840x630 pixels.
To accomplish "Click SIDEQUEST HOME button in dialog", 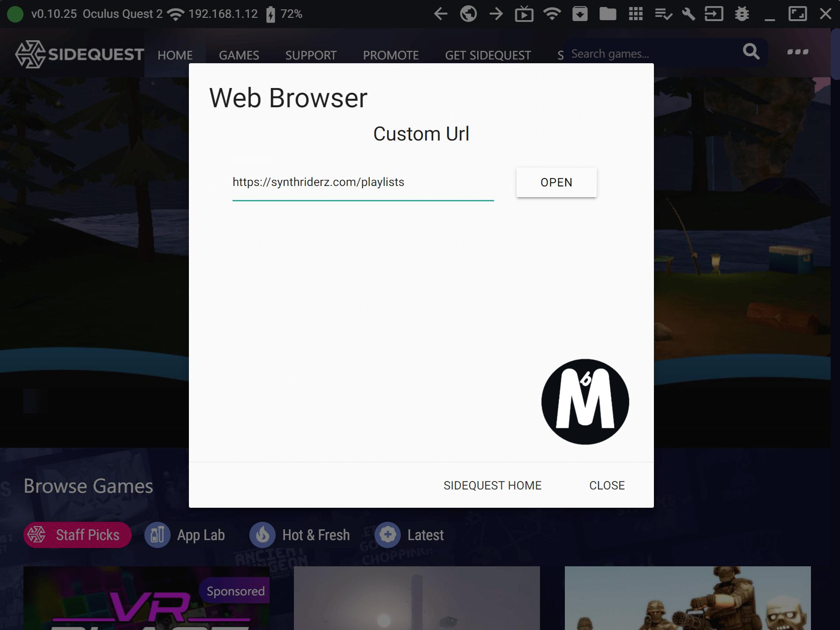I will coord(493,485).
